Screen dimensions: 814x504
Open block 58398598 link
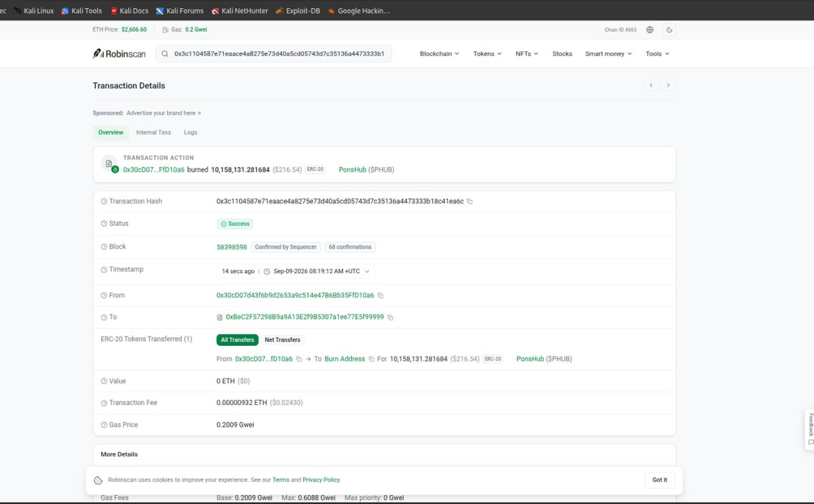coord(232,248)
